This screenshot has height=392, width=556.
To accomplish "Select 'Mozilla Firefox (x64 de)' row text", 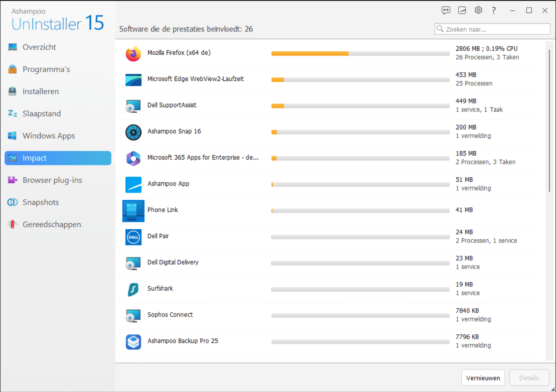I will 179,53.
